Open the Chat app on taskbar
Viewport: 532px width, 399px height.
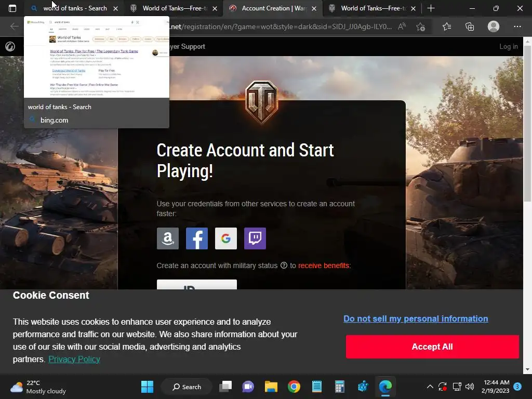[x=248, y=387]
